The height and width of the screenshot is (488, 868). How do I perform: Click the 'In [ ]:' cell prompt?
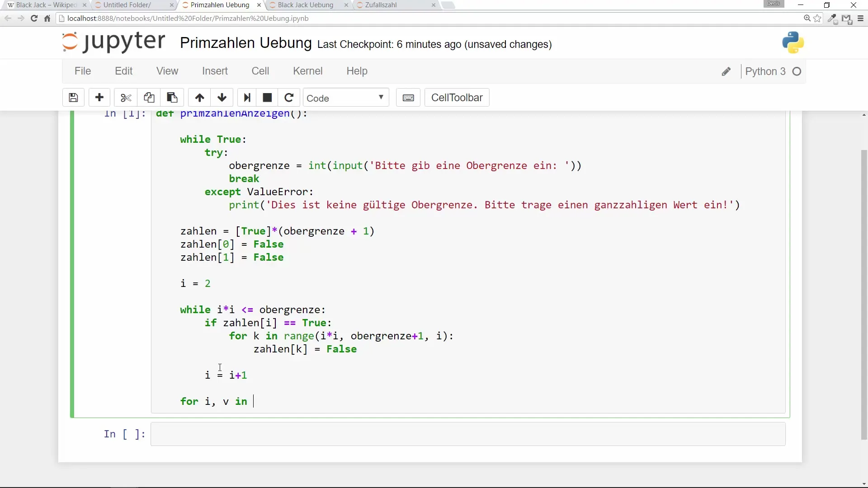[124, 434]
